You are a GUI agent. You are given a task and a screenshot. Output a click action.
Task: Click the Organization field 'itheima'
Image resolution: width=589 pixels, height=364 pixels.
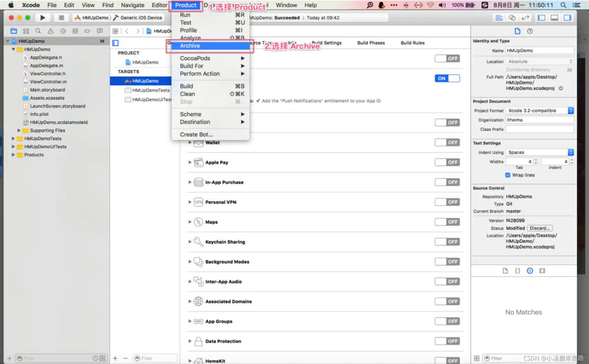click(x=540, y=120)
